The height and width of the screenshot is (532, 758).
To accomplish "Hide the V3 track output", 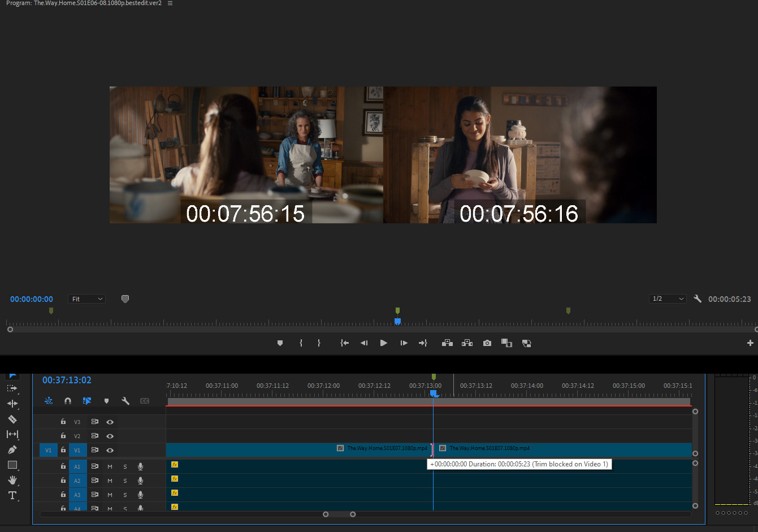I will [x=110, y=422].
